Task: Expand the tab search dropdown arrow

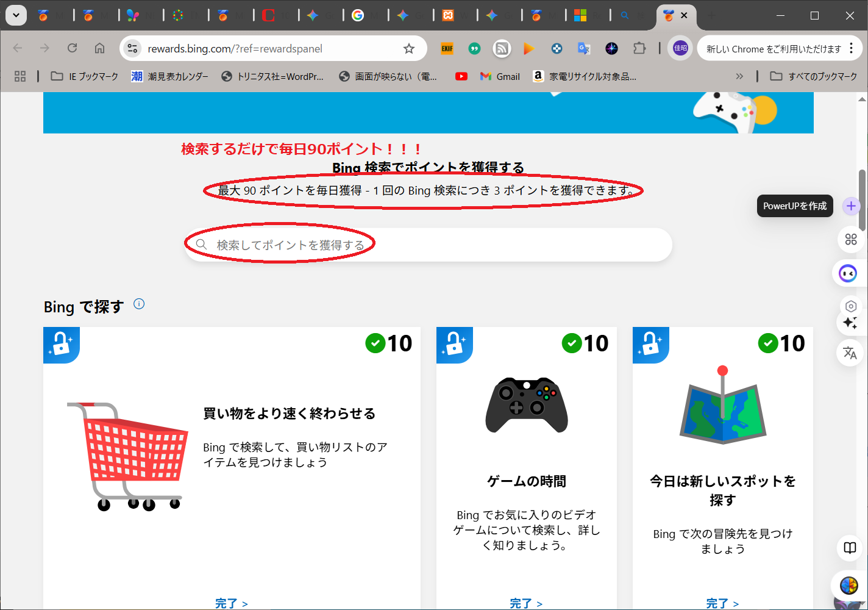Action: (x=16, y=15)
